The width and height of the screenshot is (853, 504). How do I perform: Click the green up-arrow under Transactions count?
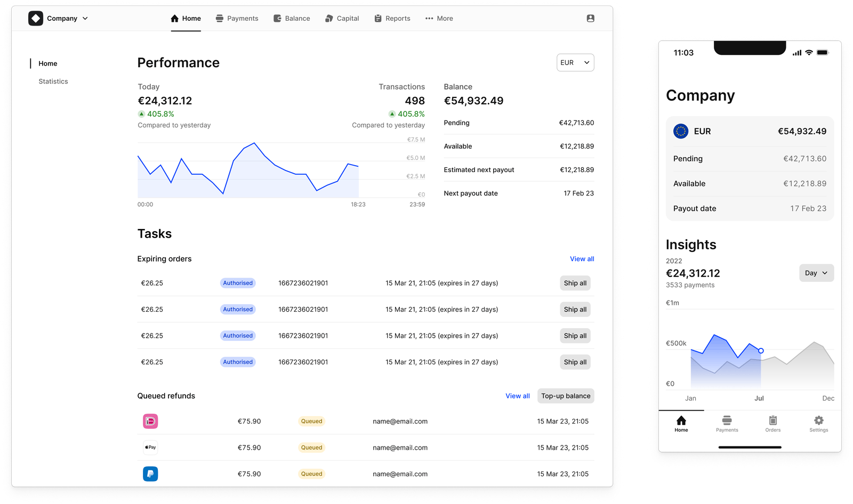point(392,114)
